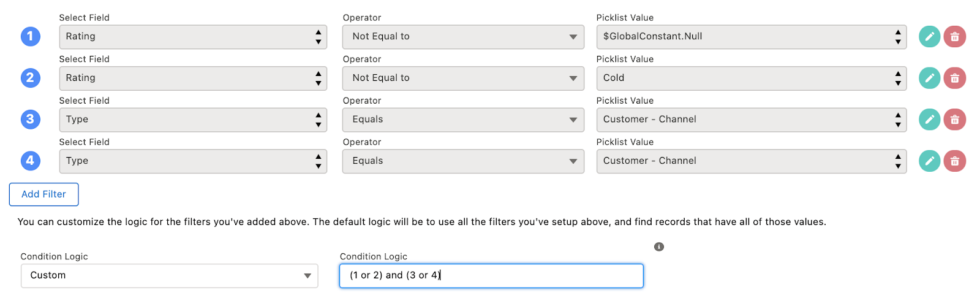
Task: Delete filter 1 using the trash icon
Action: [x=954, y=37]
